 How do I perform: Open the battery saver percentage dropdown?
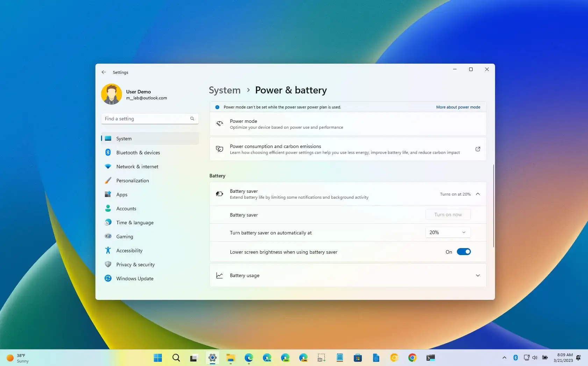pyautogui.click(x=448, y=232)
